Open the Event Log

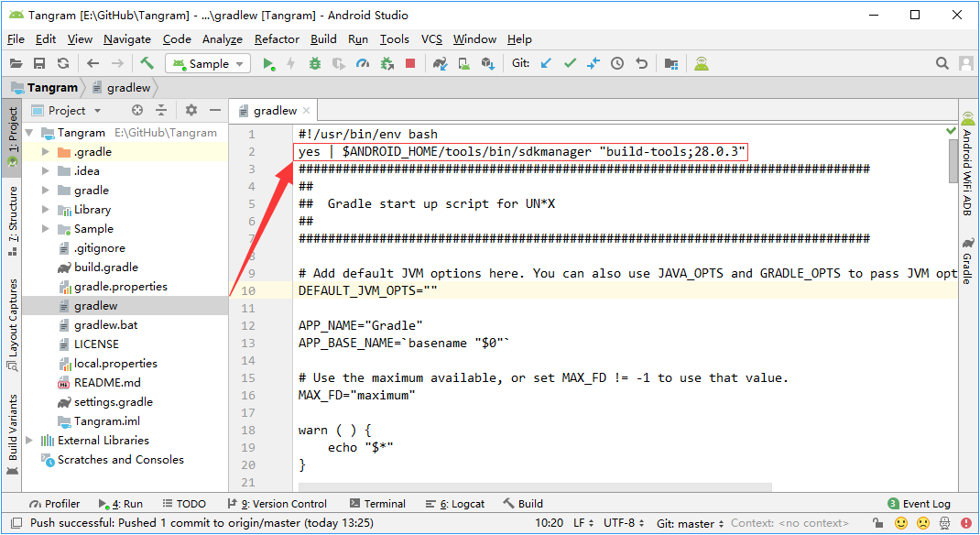point(919,504)
